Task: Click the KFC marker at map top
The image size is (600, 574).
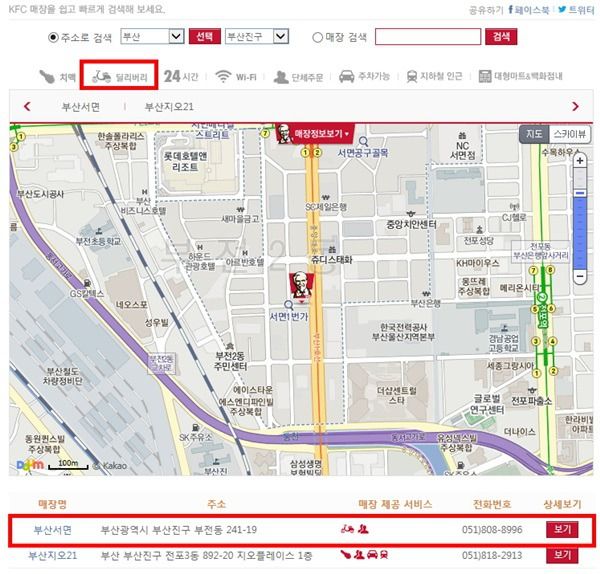Action: (283, 134)
